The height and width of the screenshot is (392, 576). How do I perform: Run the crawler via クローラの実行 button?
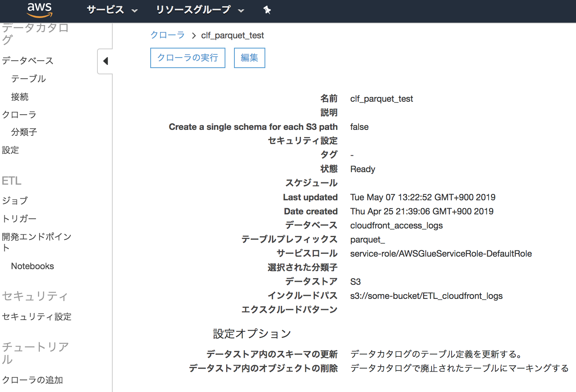(x=187, y=58)
